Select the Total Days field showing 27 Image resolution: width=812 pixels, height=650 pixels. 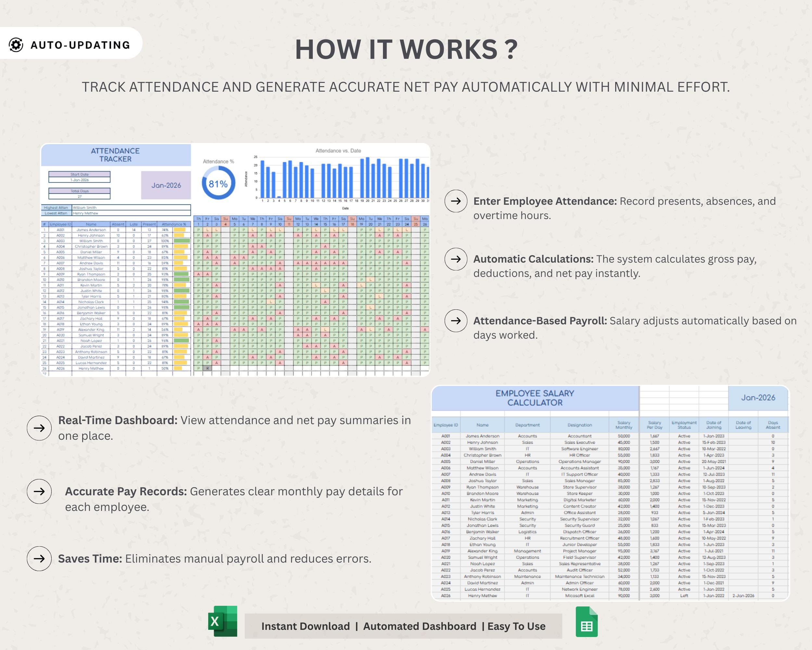click(80, 196)
